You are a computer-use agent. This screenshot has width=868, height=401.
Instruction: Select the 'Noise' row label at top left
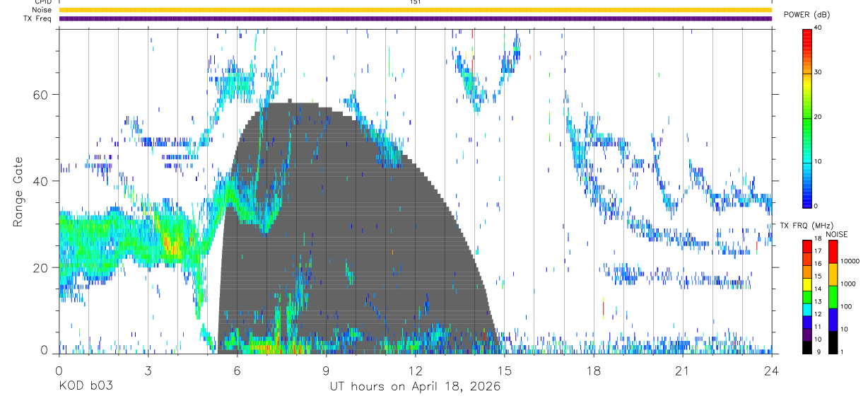coord(42,10)
